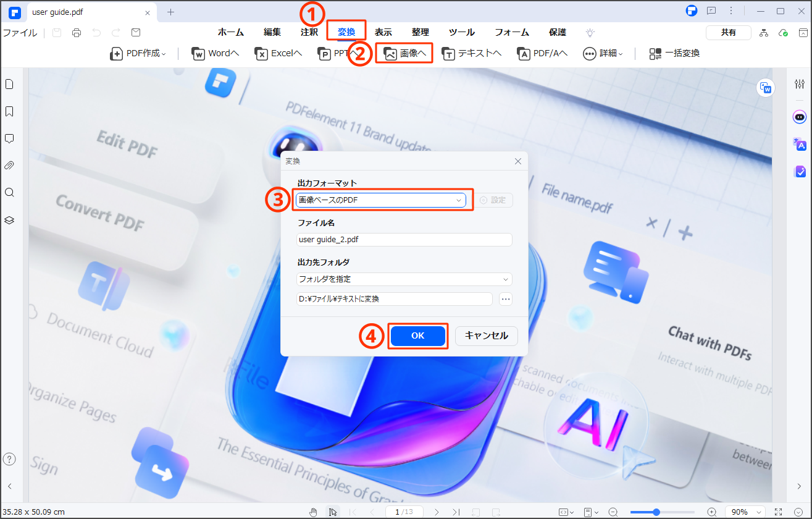Image resolution: width=812 pixels, height=519 pixels.
Task: Open 一括変換 batch convert
Action: click(x=674, y=54)
